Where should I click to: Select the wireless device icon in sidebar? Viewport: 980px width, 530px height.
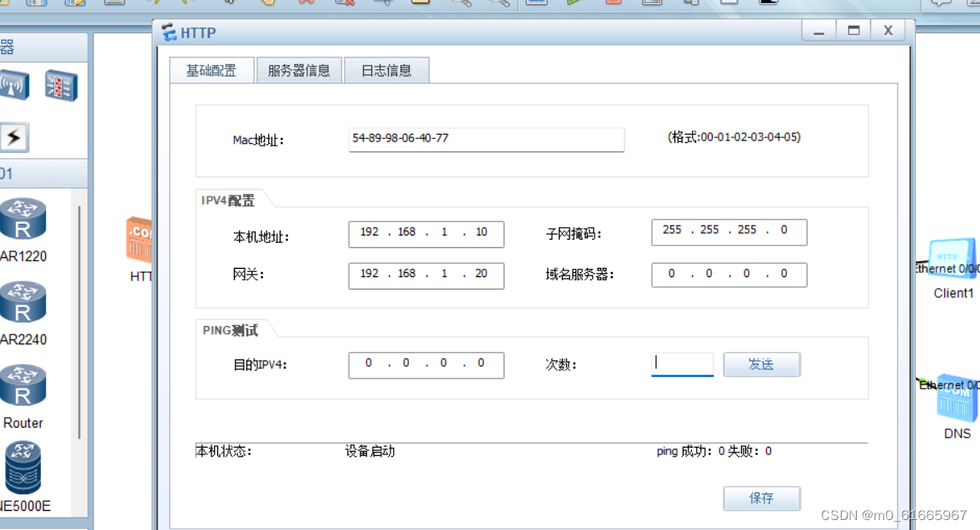point(13,86)
